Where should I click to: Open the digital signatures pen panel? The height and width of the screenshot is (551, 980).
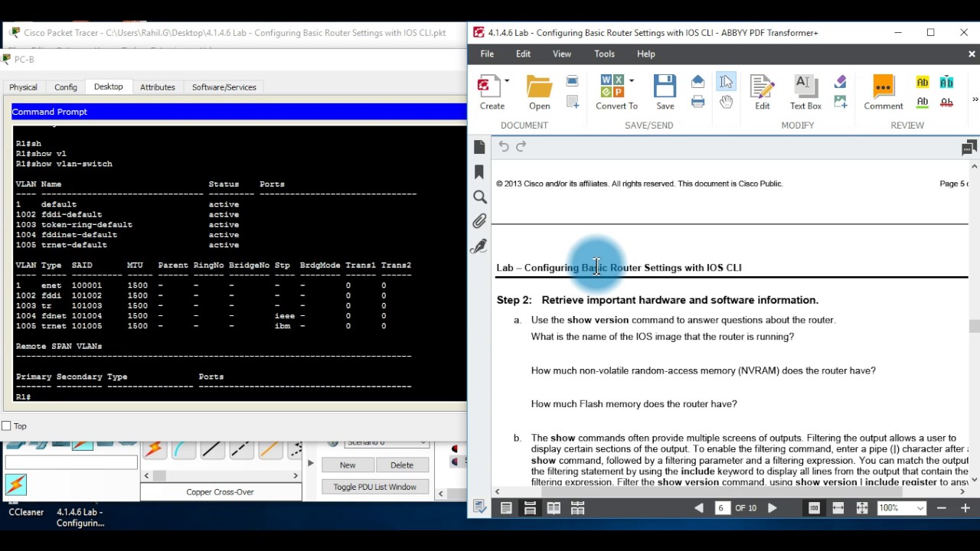(480, 246)
